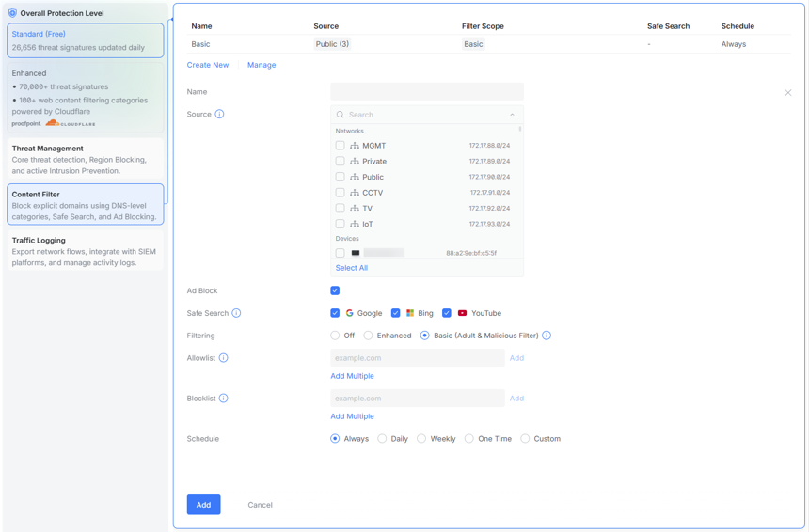The height and width of the screenshot is (532, 809).
Task: Click the Google logo icon
Action: pos(349,313)
